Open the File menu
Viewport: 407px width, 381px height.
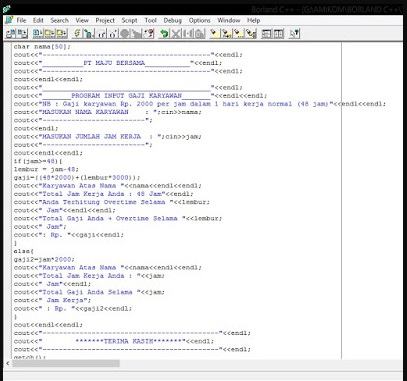21,20
